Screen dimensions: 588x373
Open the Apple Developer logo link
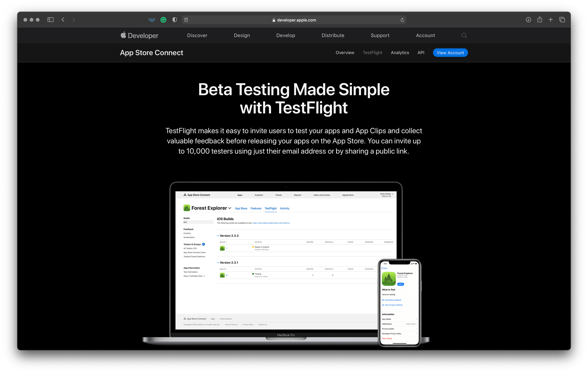(x=139, y=35)
